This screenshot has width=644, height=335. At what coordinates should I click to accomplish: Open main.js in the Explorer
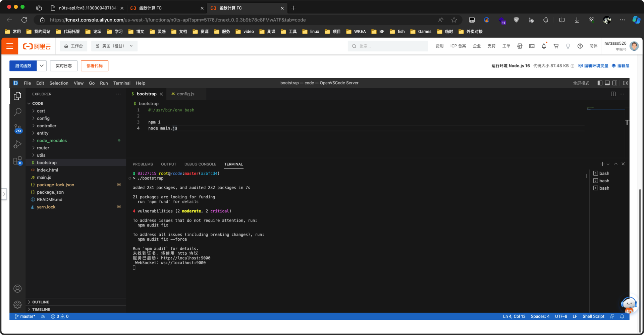[76, 177]
